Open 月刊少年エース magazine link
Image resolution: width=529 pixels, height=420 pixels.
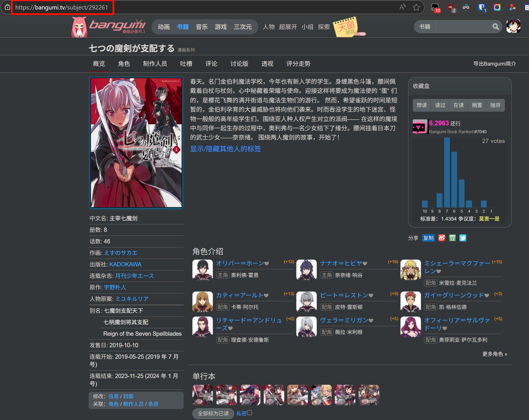pos(134,276)
